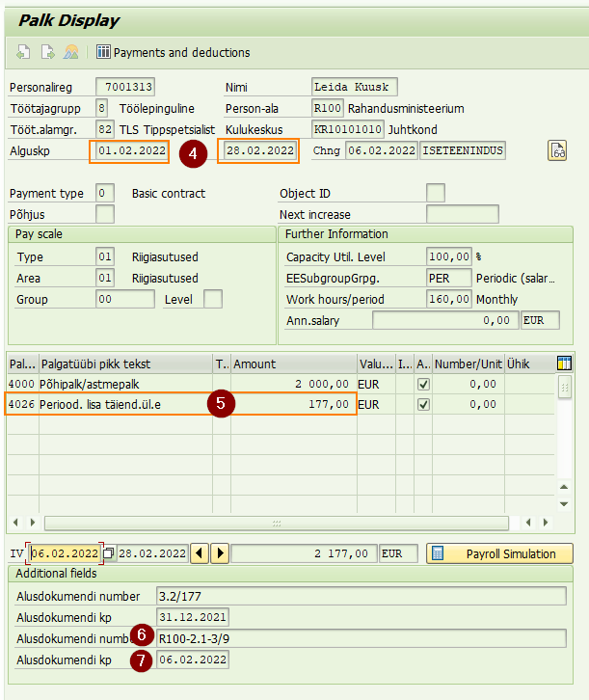The width and height of the screenshot is (589, 700).
Task: Click the IV start date field
Action: pos(65,553)
